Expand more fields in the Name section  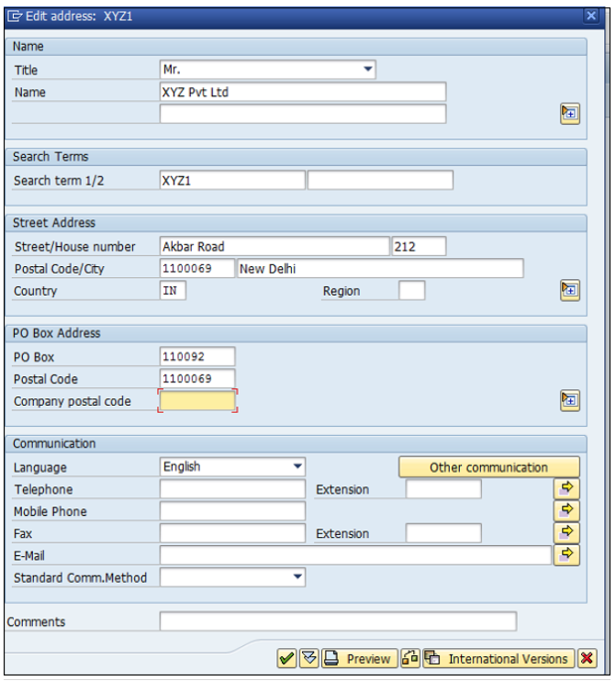(x=569, y=113)
